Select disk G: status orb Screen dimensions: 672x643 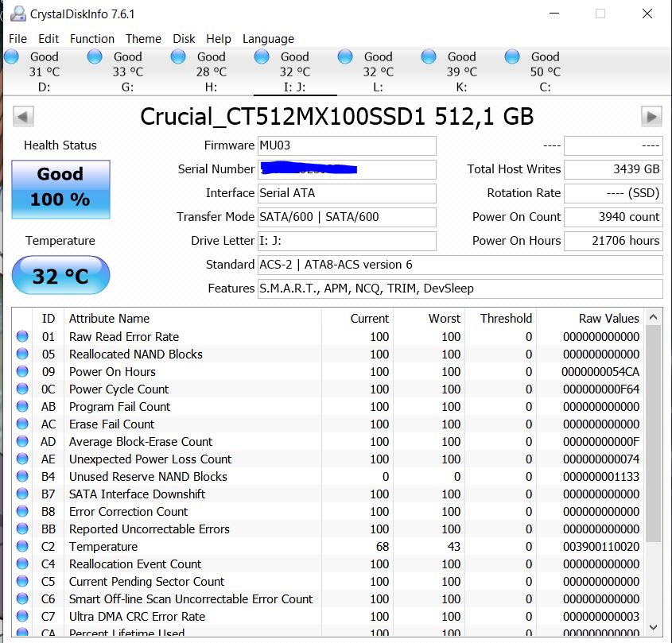[x=95, y=56]
